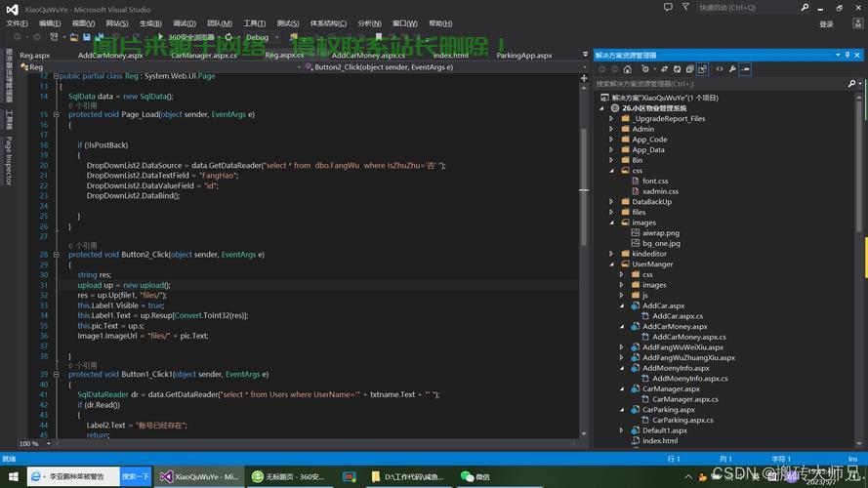Switch to the Reg.aspx tab

34,56
